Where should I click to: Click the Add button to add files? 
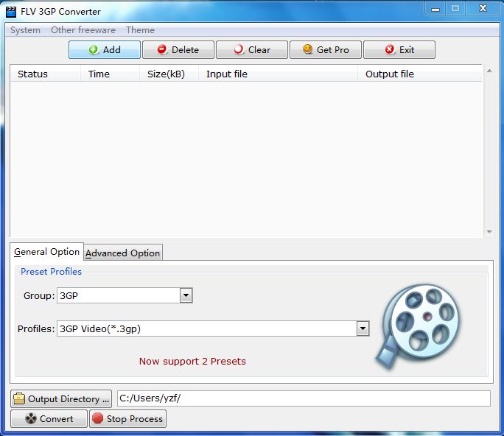[x=105, y=50]
